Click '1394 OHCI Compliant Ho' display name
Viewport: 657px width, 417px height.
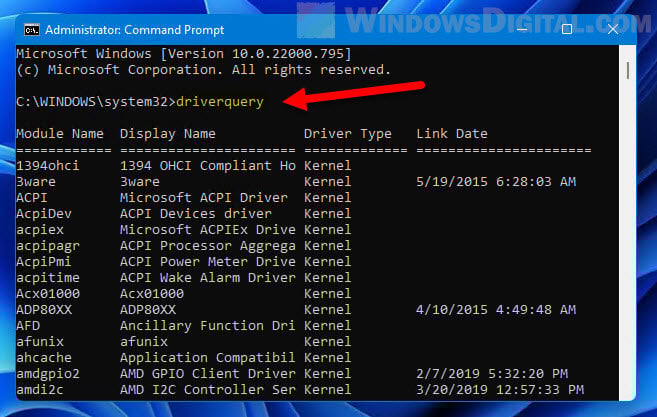[x=208, y=166]
